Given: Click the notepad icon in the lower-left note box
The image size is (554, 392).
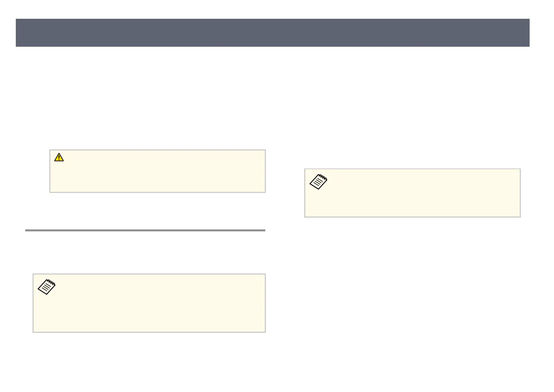Looking at the screenshot, I should pyautogui.click(x=47, y=287).
